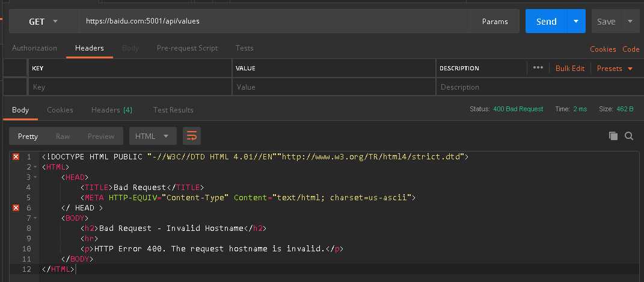Collapse the BODY tag on line 7
Screen dimensions: 644x282
35,218
